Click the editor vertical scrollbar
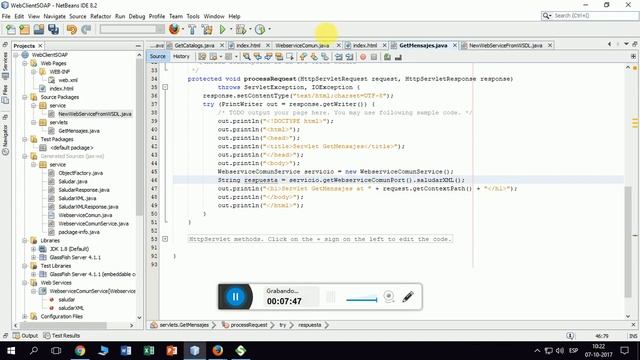The width and height of the screenshot is (640, 360). [x=628, y=242]
